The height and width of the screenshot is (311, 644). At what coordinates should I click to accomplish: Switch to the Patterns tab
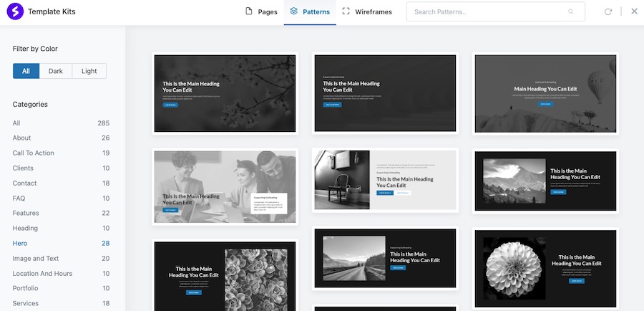click(x=310, y=12)
